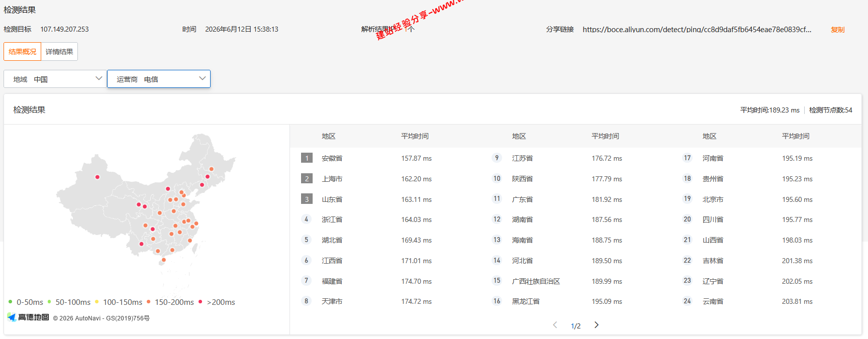Select the 广东省 region cell
This screenshot has height=339, width=868.
tap(522, 199)
